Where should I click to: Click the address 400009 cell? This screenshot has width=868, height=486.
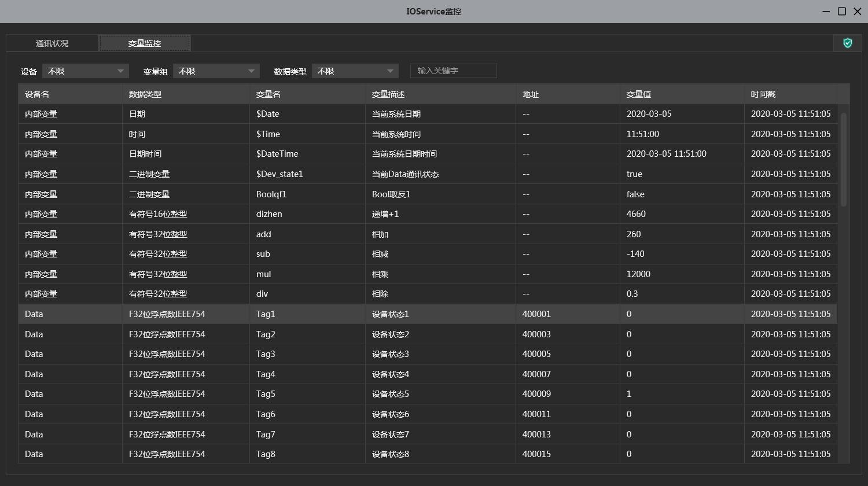click(x=568, y=394)
